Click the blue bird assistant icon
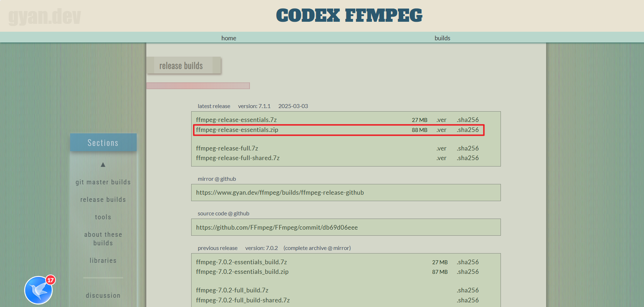The width and height of the screenshot is (644, 307). click(38, 290)
